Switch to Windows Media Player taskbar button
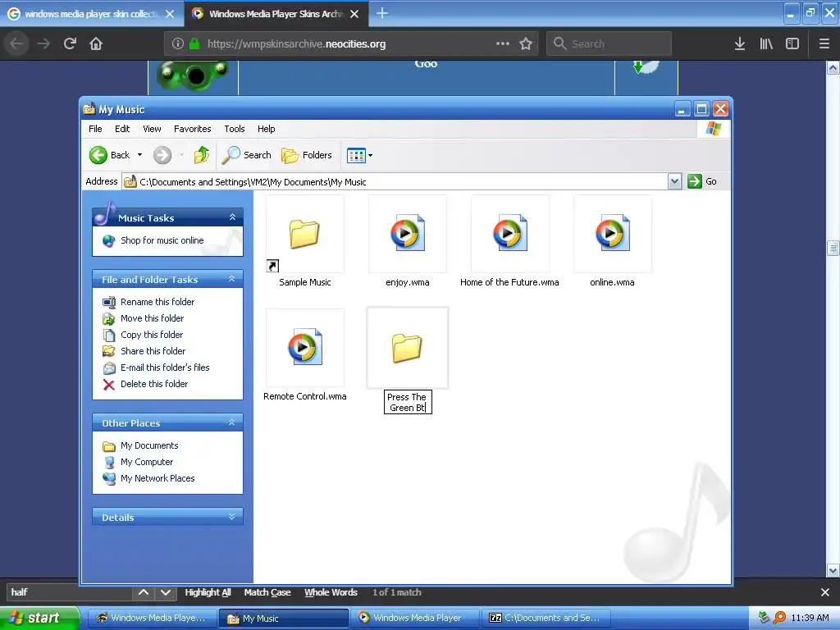Viewport: 840px width, 630px height. click(x=416, y=619)
